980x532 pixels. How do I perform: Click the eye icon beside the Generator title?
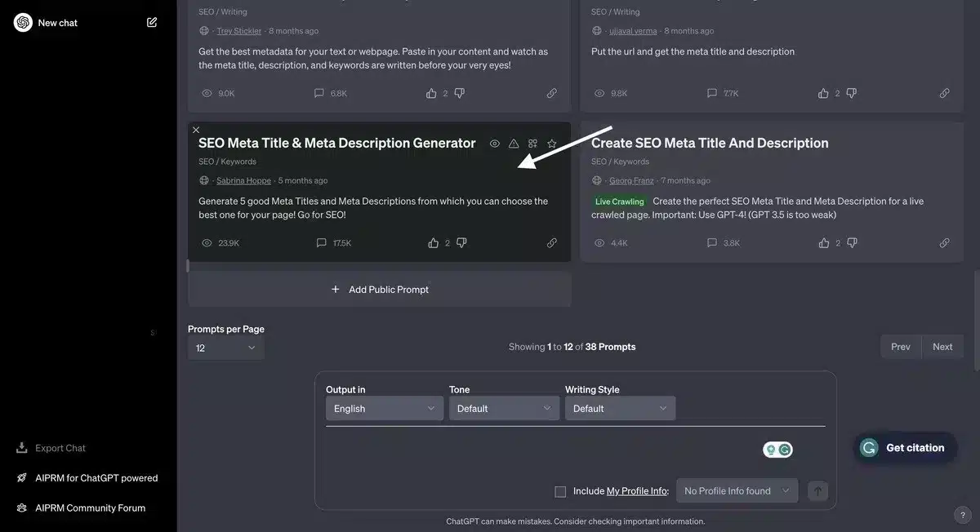point(494,144)
